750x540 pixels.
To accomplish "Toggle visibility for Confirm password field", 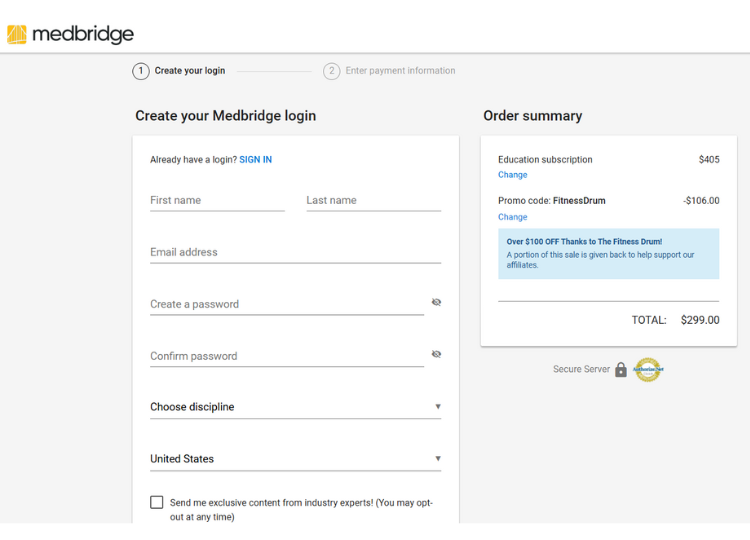I will pos(436,354).
